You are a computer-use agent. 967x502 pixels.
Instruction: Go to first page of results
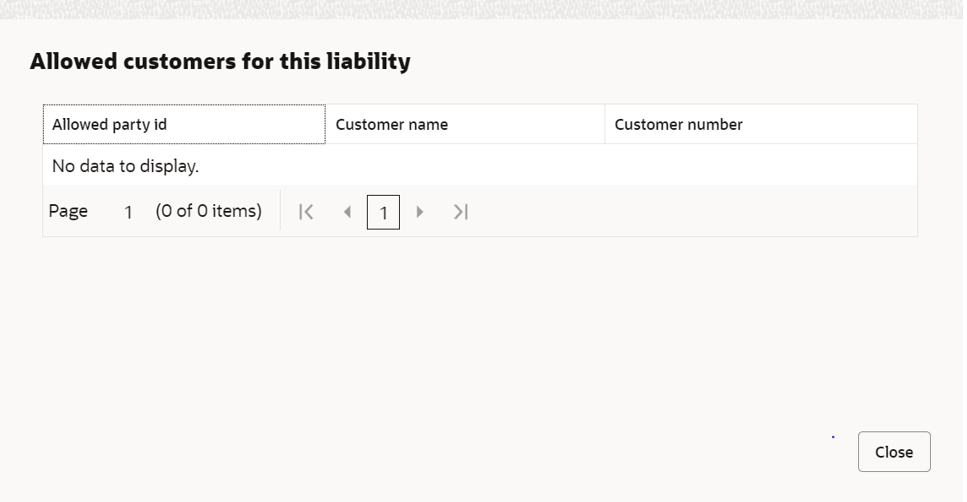click(x=306, y=212)
